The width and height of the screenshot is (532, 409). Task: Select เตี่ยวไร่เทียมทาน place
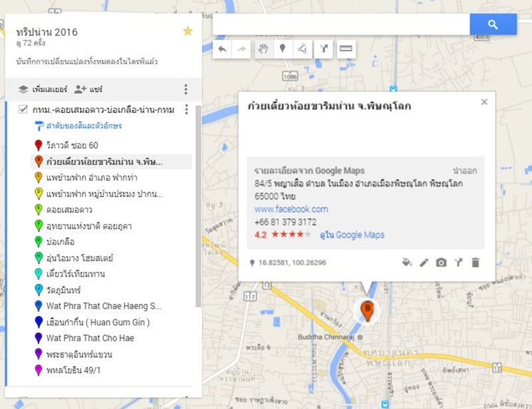pyautogui.click(x=76, y=274)
